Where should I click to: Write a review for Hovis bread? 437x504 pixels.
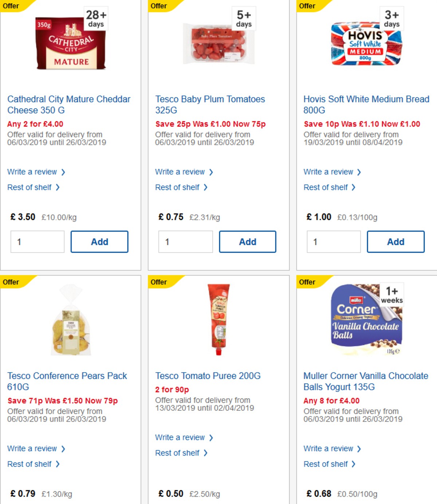pos(328,172)
